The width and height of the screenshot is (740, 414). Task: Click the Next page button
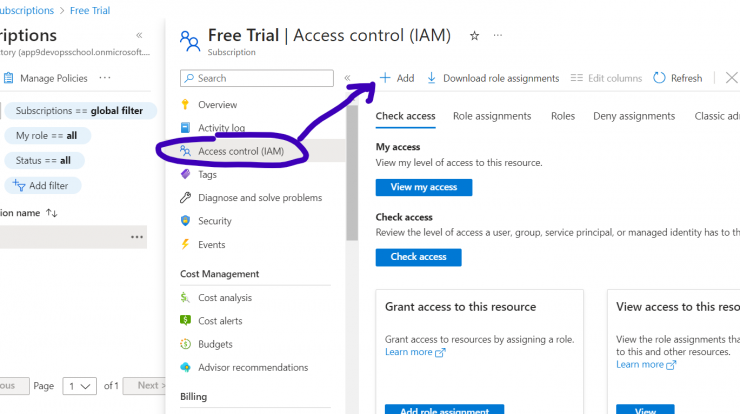point(144,386)
